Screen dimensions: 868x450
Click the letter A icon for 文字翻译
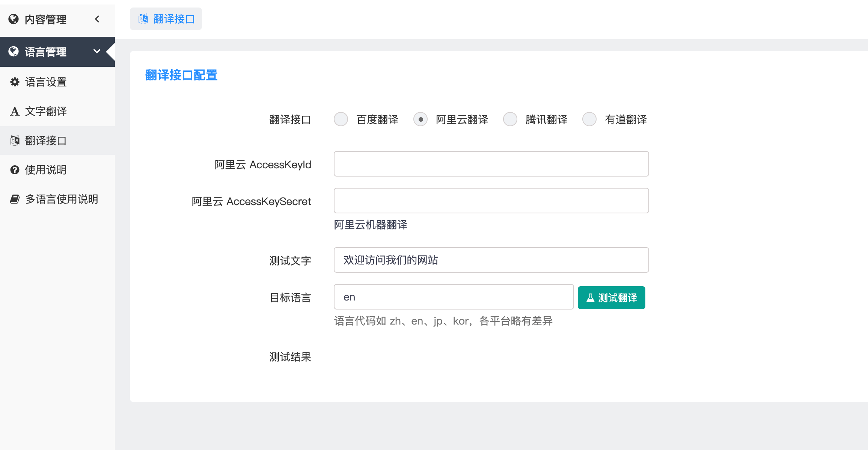coord(15,111)
